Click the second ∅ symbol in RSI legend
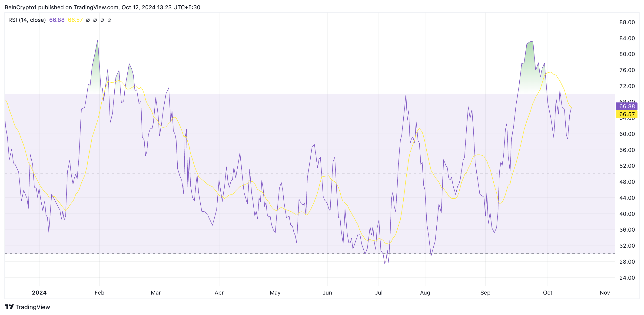The width and height of the screenshot is (644, 315). (95, 20)
